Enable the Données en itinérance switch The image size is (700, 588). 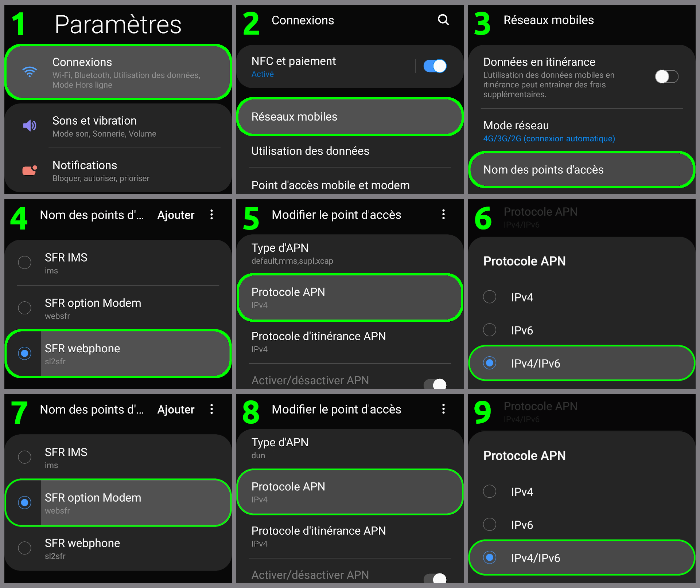(x=666, y=77)
